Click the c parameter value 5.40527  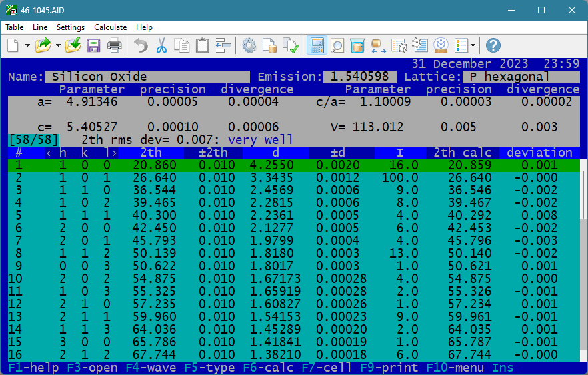coord(92,127)
